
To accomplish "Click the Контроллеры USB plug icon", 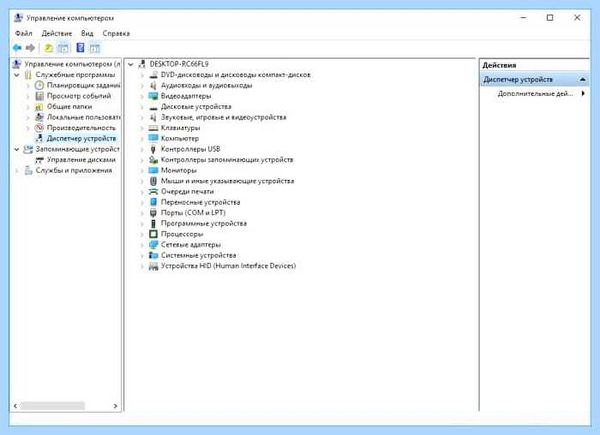I will (153, 149).
